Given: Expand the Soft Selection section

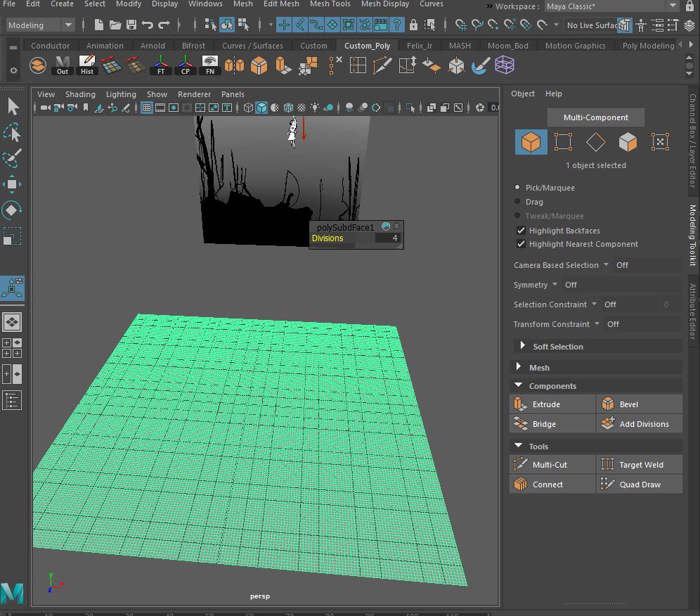Looking at the screenshot, I should pyautogui.click(x=522, y=346).
